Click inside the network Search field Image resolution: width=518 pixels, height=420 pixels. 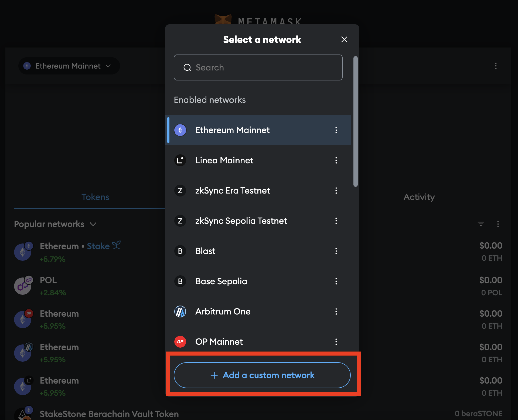(258, 67)
